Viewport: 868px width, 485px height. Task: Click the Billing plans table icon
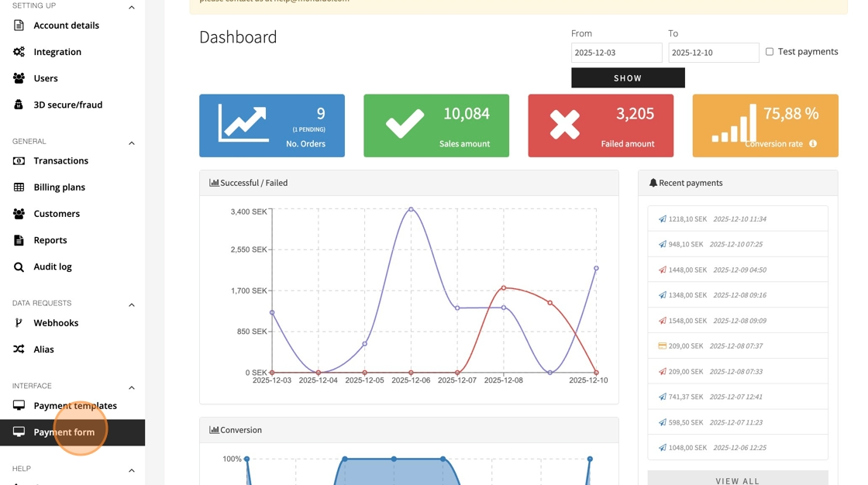click(19, 187)
